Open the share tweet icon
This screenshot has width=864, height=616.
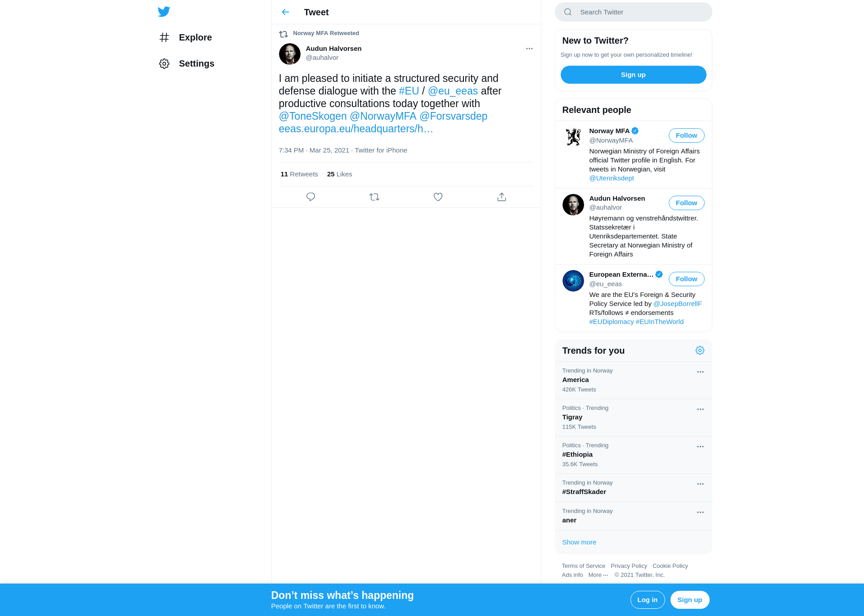[x=502, y=197]
